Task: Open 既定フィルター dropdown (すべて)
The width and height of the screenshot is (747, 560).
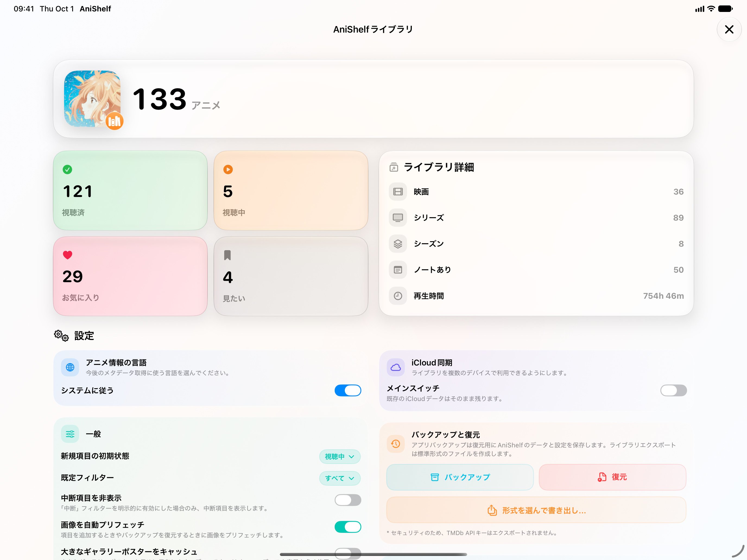Action: pyautogui.click(x=340, y=478)
